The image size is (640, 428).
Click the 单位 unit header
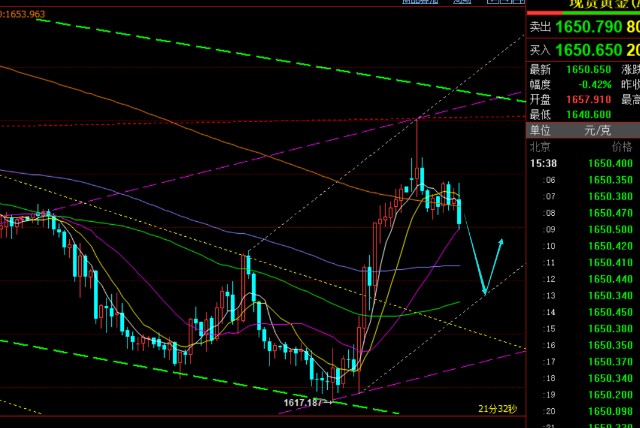point(540,130)
